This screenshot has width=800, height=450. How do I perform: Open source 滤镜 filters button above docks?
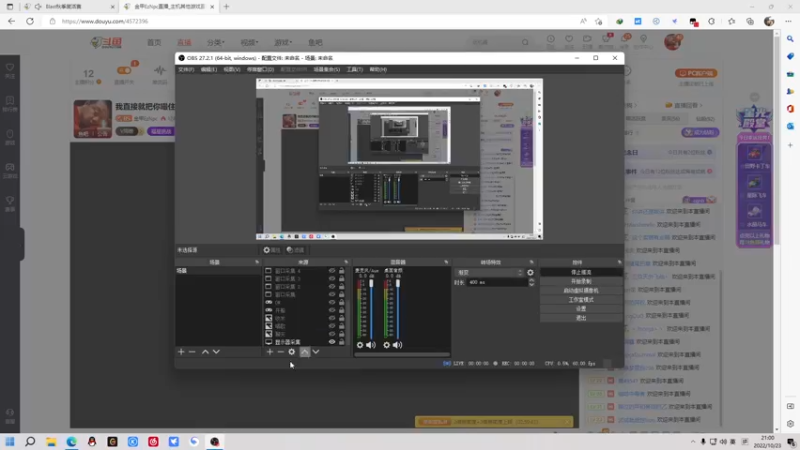(x=295, y=250)
